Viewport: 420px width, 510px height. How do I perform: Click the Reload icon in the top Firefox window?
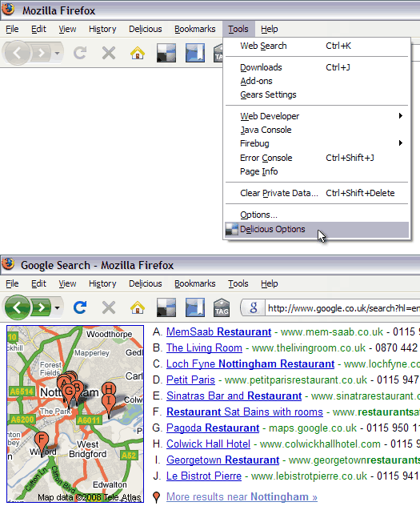point(80,53)
